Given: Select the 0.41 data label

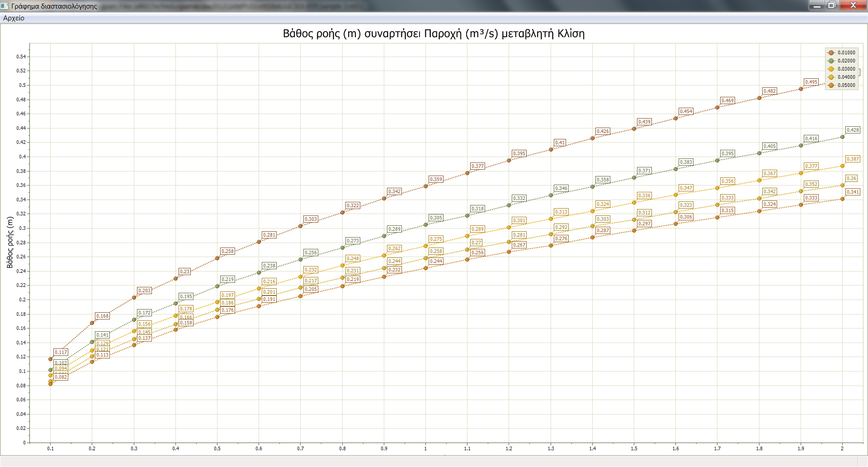Looking at the screenshot, I should pos(560,143).
